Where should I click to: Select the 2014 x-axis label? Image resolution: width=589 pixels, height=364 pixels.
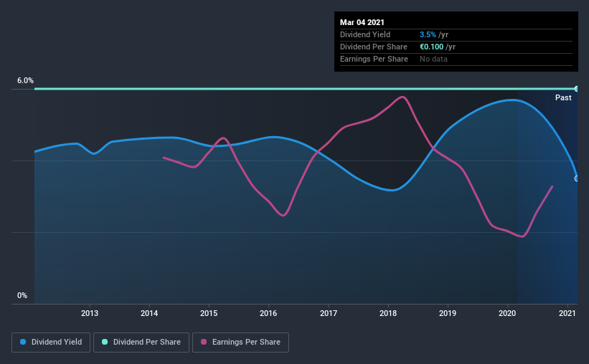point(149,313)
